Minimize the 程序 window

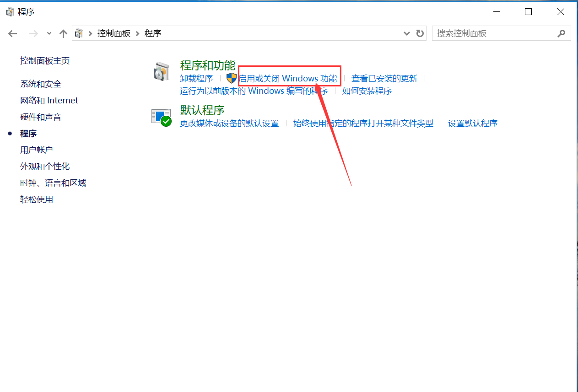click(496, 12)
